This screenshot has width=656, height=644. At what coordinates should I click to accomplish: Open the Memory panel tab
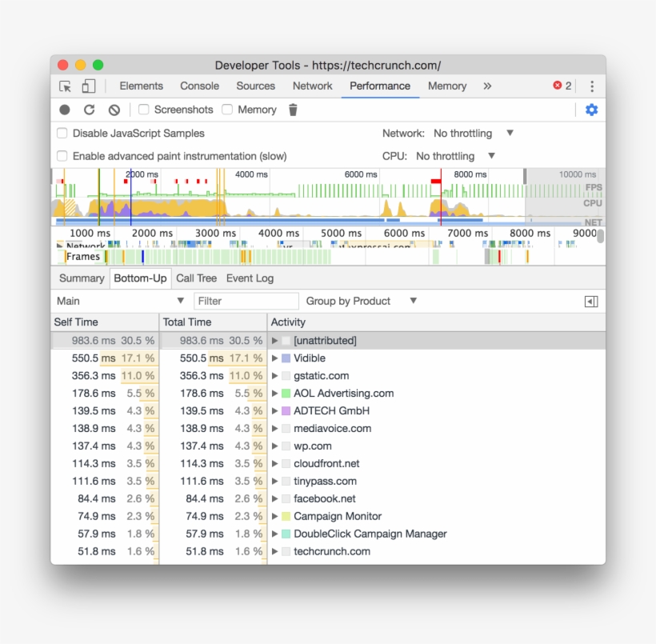click(446, 86)
